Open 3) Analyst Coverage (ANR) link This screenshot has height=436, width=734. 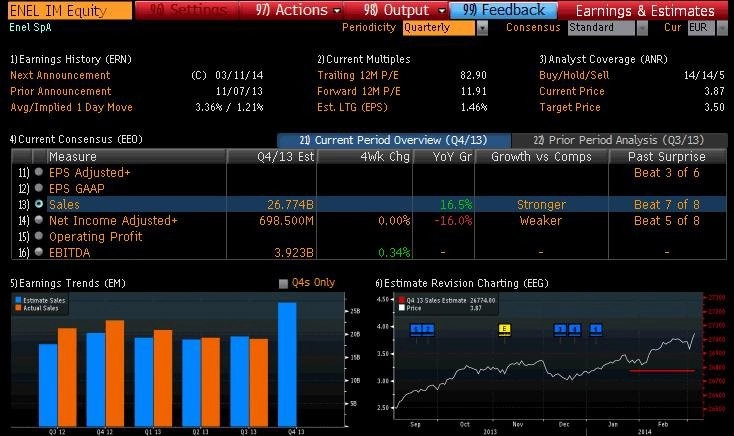[603, 59]
